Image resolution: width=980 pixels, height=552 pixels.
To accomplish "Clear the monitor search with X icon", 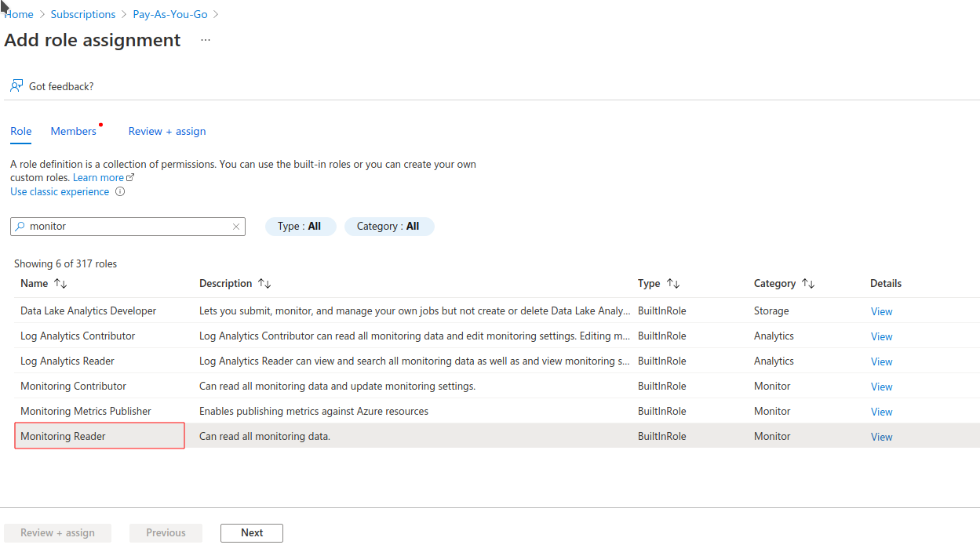I will click(235, 227).
